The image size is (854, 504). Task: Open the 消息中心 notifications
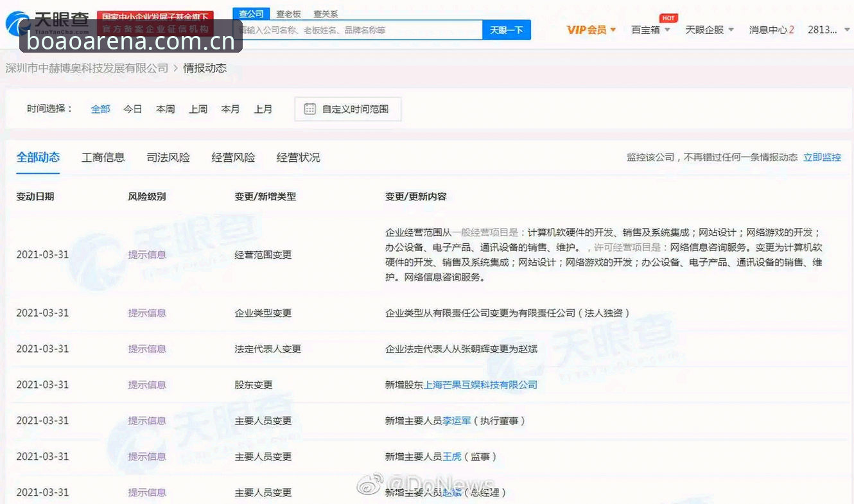[x=771, y=30]
